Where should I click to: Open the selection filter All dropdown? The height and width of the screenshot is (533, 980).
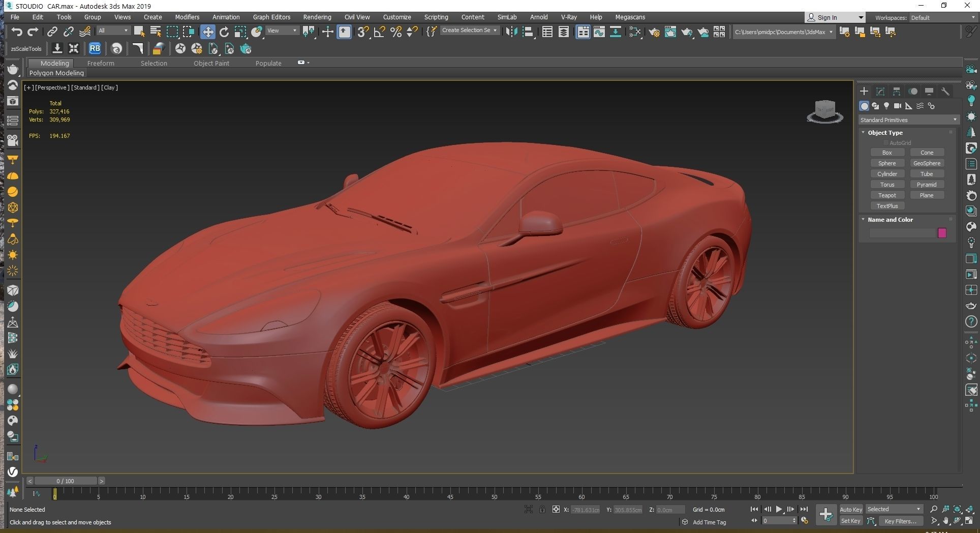113,31
